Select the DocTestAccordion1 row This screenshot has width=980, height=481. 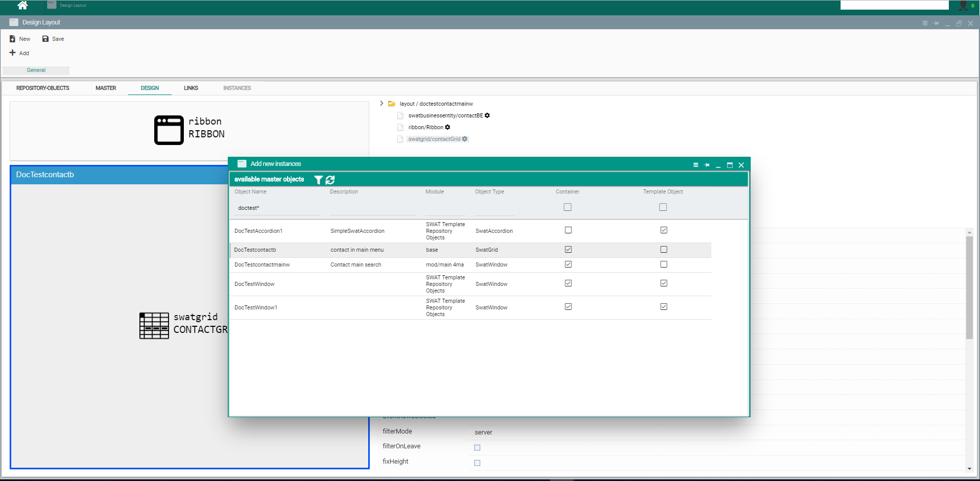click(x=470, y=231)
